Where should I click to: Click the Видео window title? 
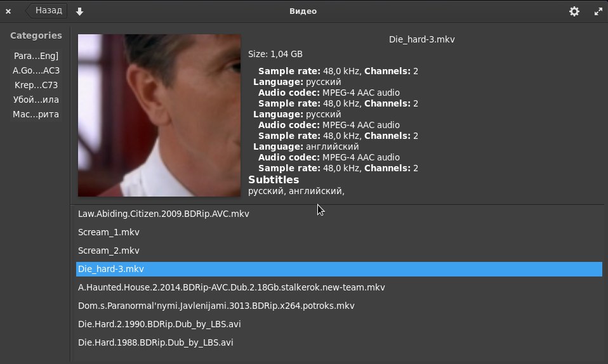pyautogui.click(x=303, y=11)
